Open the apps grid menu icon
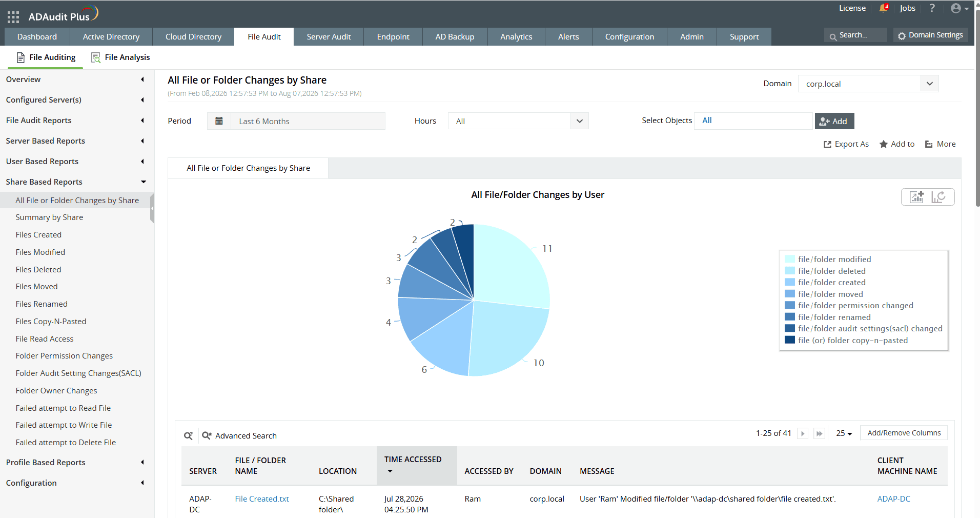Image resolution: width=980 pixels, height=518 pixels. [13, 17]
